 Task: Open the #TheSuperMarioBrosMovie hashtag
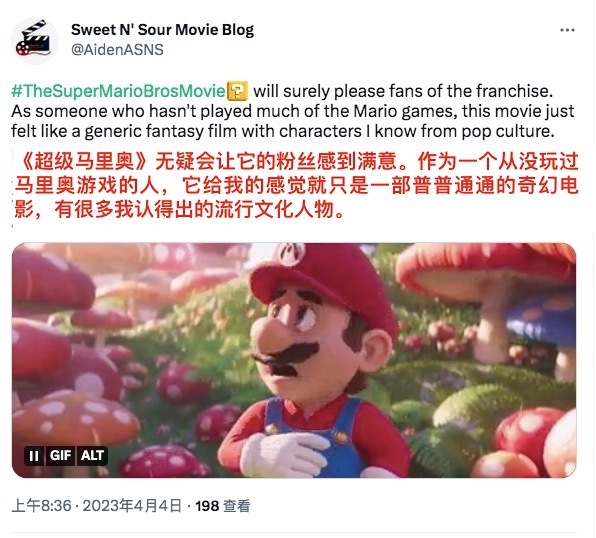(118, 91)
